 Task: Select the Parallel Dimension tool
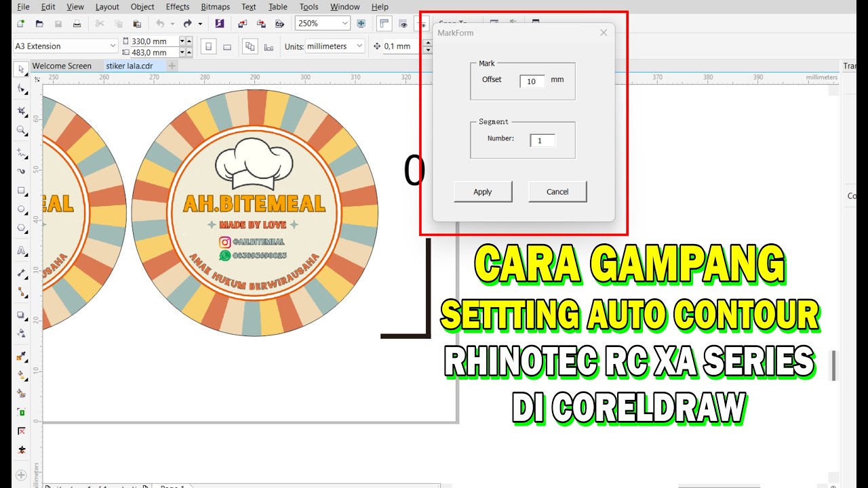point(21,273)
